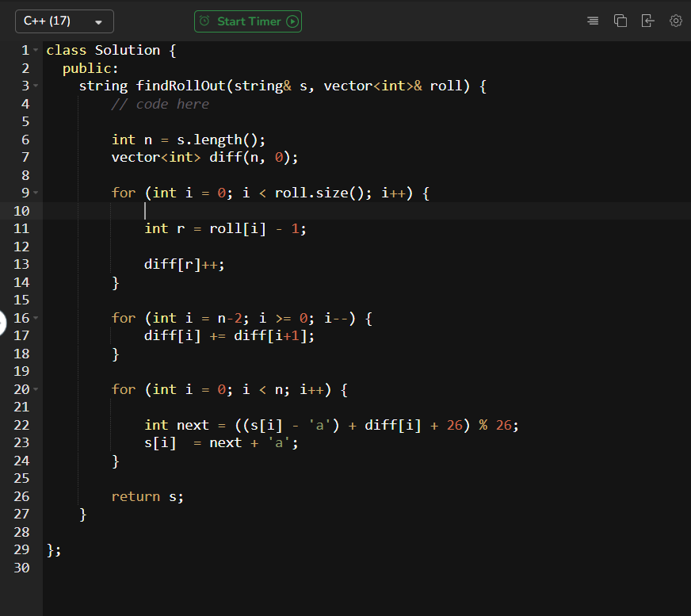691x616 pixels.
Task: Click line number 10 in the gutter
Action: tap(21, 211)
